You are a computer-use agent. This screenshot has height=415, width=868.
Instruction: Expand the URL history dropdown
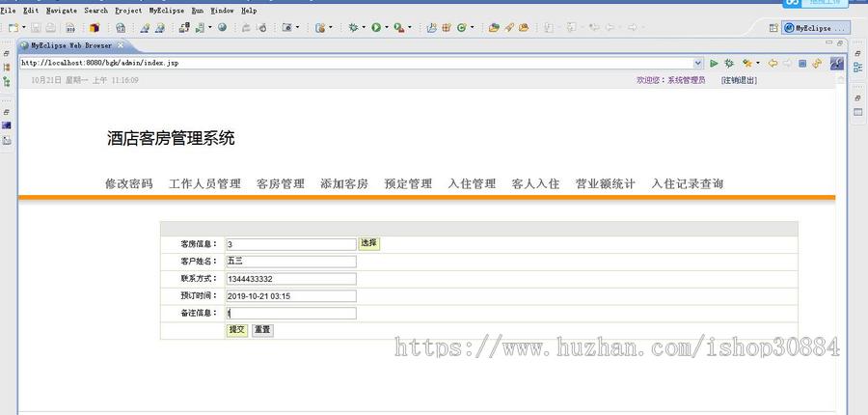(x=697, y=63)
